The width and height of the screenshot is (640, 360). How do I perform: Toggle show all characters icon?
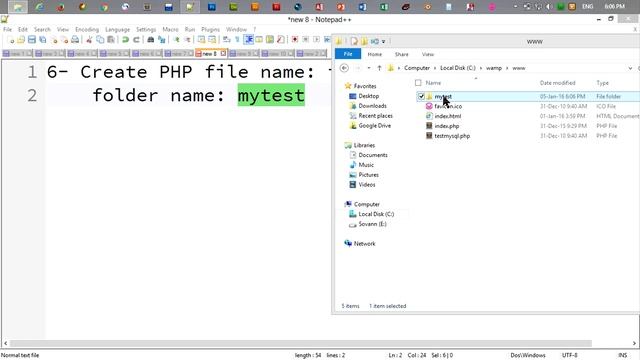tap(237, 40)
